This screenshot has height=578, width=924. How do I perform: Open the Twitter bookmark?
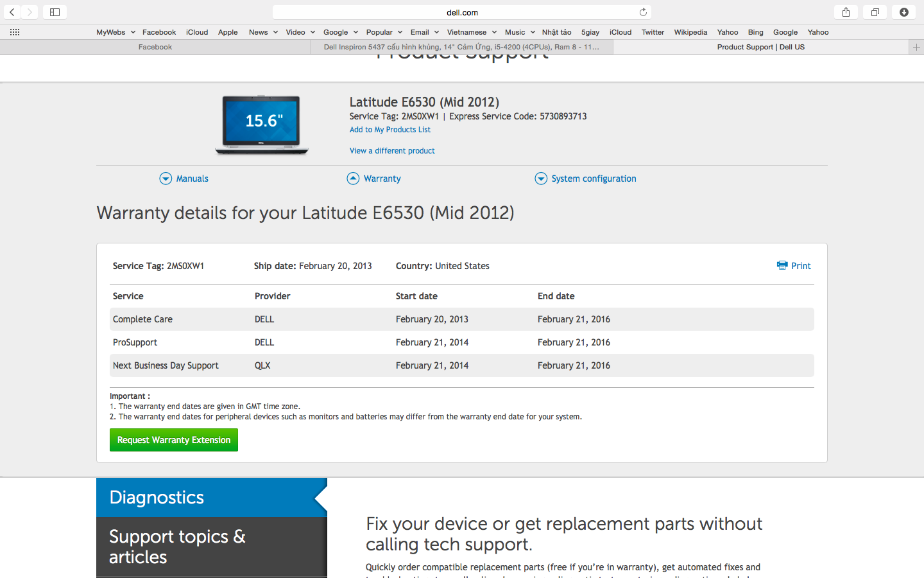(653, 32)
